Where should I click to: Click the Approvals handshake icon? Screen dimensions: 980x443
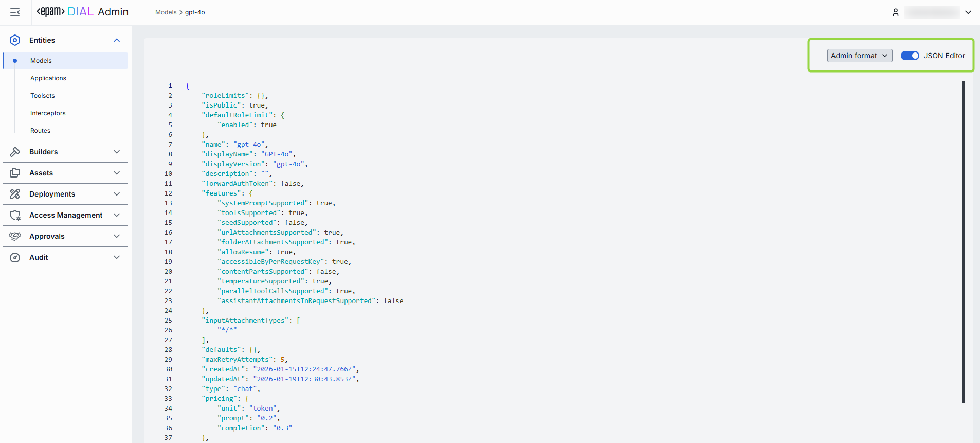tap(15, 236)
